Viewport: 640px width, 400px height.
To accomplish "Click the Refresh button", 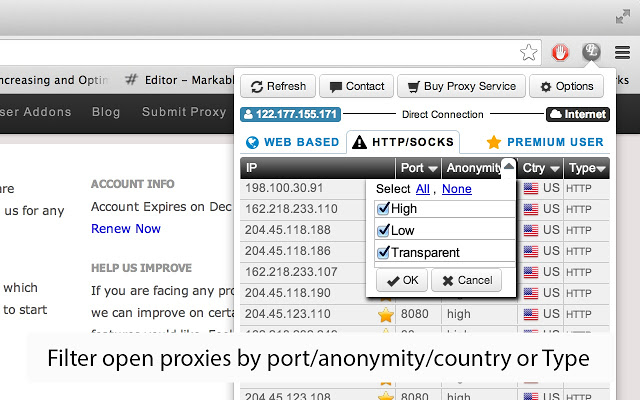I will (x=278, y=86).
